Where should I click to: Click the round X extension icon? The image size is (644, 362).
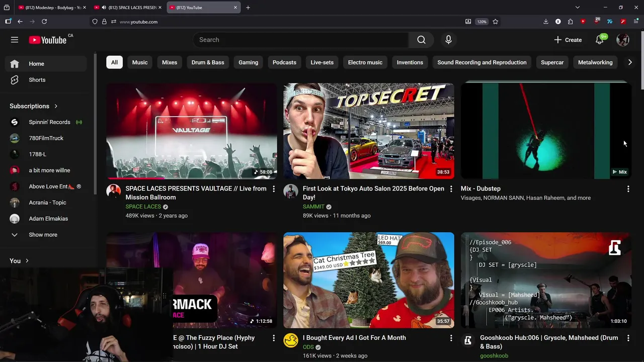(558, 22)
